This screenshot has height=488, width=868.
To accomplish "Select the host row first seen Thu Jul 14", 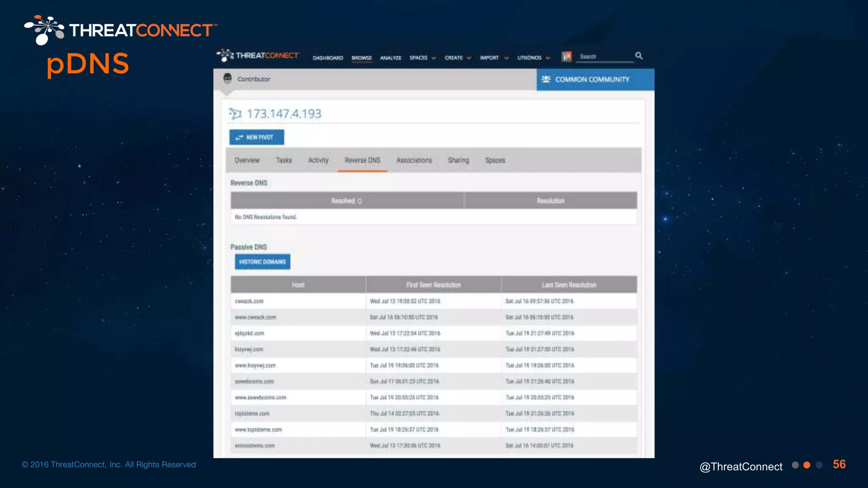I will pyautogui.click(x=434, y=413).
